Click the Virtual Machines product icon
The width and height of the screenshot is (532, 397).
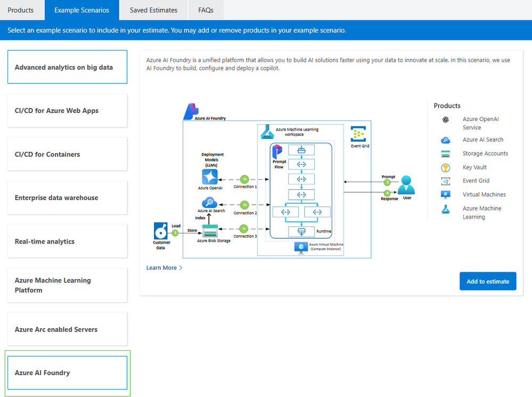pyautogui.click(x=446, y=195)
